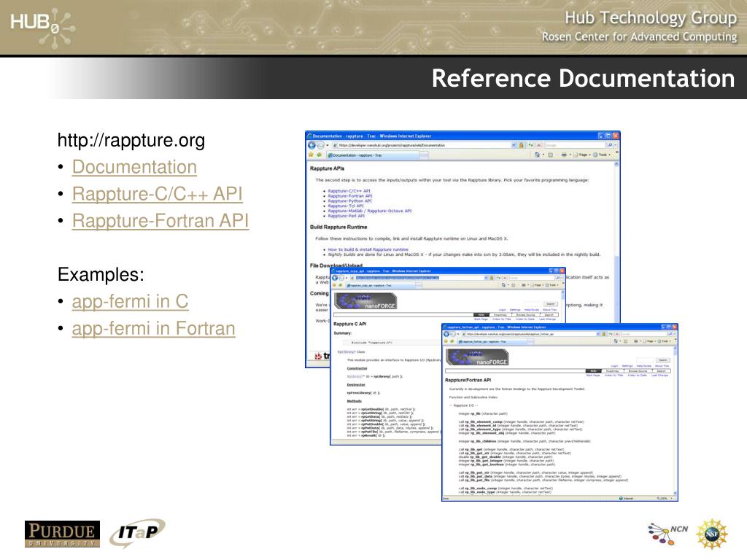Screen dimensions: 747x560
Task: Open Rappture-Perl API link in Documentation page
Action: (x=347, y=216)
